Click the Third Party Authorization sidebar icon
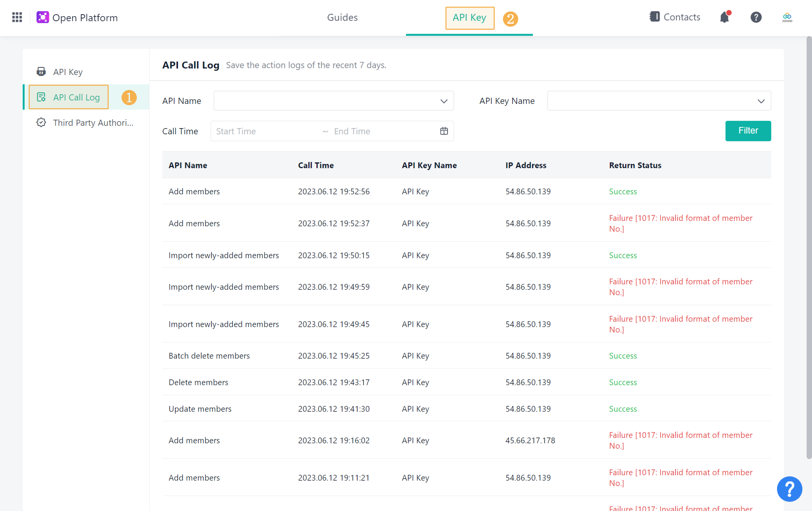Screen dimensions: 812x511 pyautogui.click(x=41, y=122)
